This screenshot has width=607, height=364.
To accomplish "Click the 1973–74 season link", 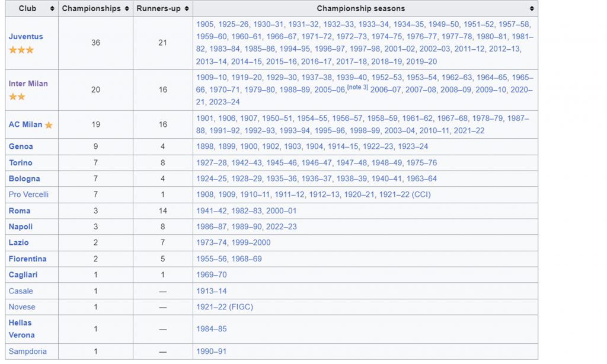I will pyautogui.click(x=212, y=242).
